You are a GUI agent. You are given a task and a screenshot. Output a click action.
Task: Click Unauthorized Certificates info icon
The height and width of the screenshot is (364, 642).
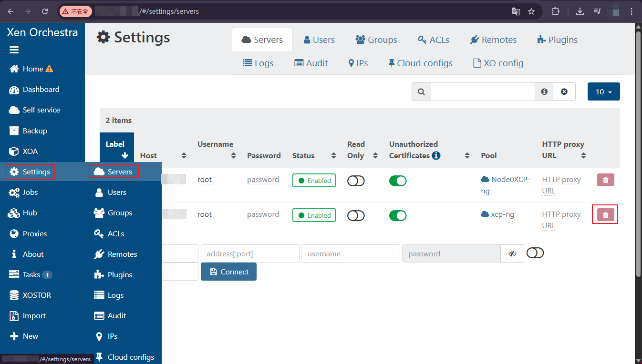436,155
